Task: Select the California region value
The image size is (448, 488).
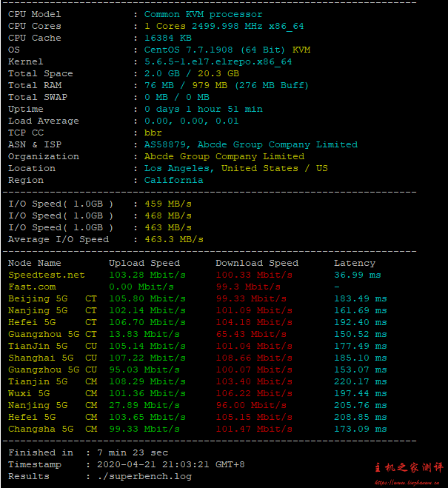Action: point(173,180)
